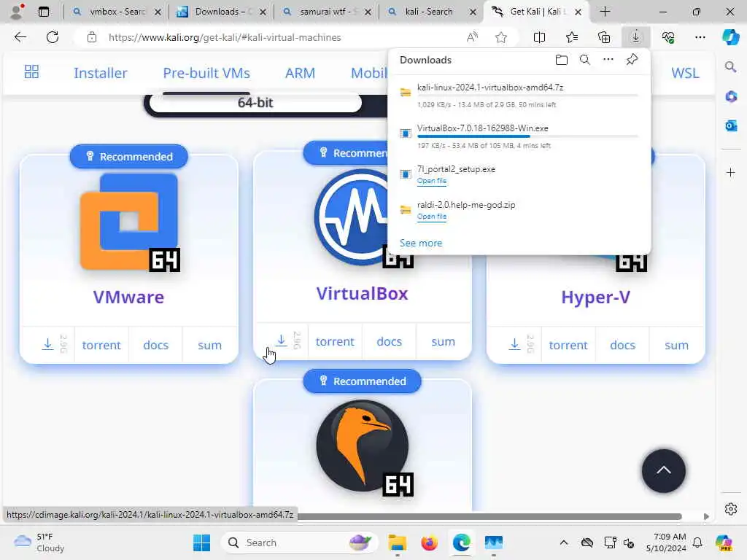Click the kali-linux virtualbox 7z download entry

pos(519,96)
